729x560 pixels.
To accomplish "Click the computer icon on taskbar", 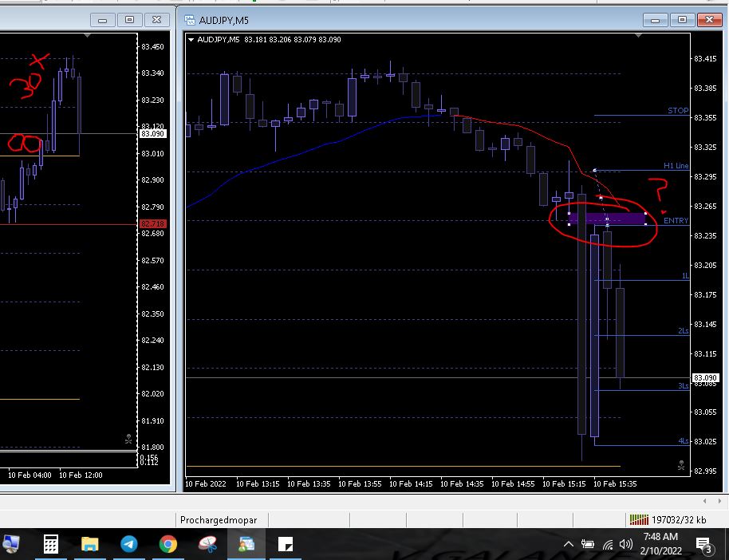I will (11, 544).
